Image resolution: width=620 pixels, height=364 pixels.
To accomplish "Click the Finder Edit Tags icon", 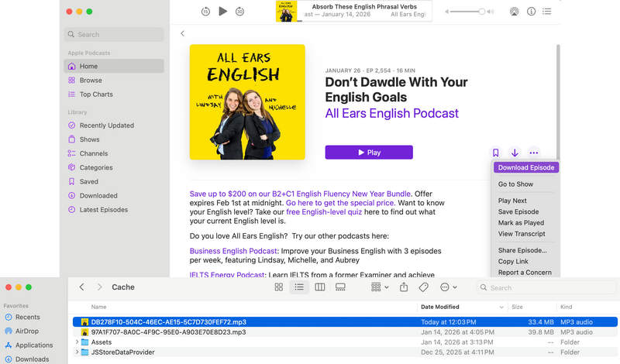I will tap(423, 287).
